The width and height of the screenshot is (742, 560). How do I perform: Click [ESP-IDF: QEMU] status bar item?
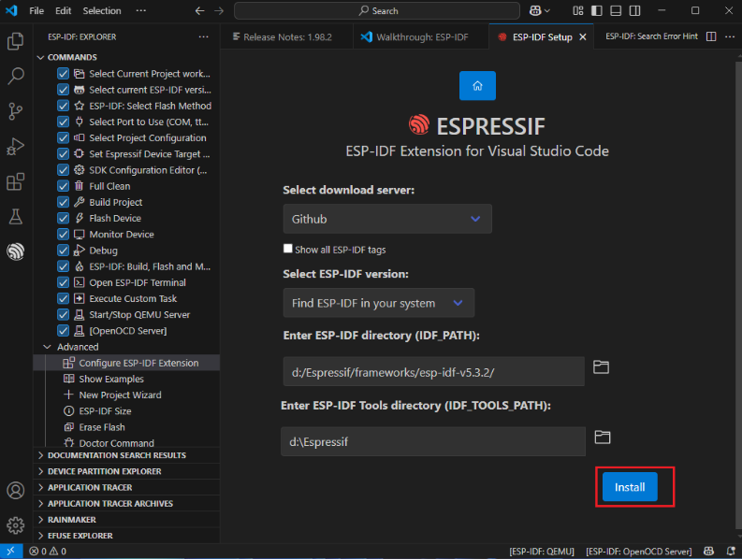542,552
